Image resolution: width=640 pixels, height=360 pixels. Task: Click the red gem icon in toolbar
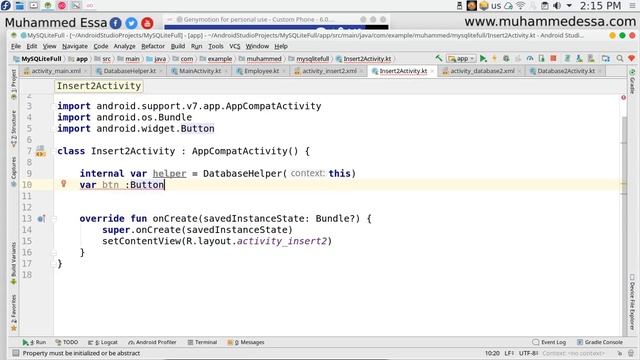coord(631,58)
